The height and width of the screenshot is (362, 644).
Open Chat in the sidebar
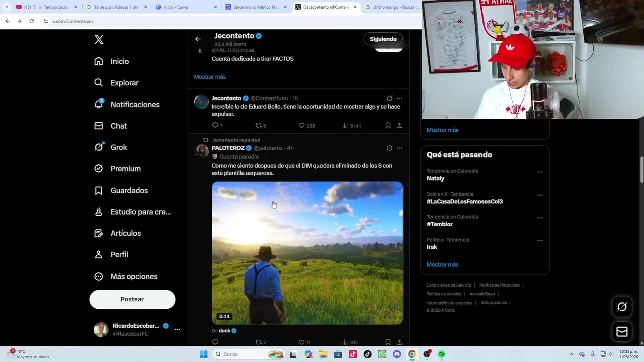pyautogui.click(x=111, y=126)
